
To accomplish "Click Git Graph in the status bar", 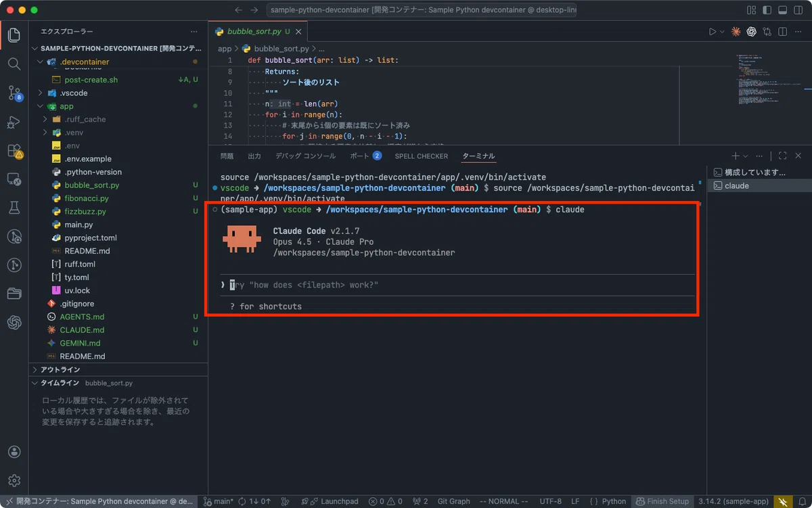I will [x=453, y=501].
